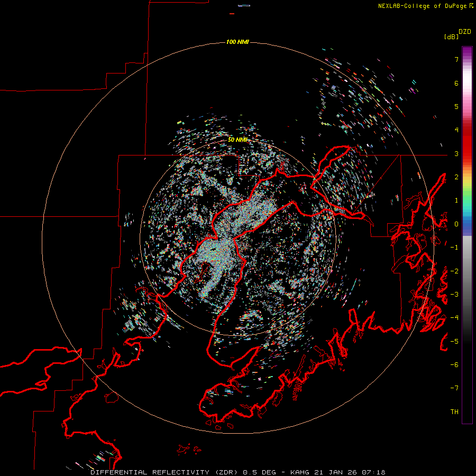Viewport: 476px width, 476px height.
Task: Select the "TH" threshold label on the scale
Action: click(454, 411)
